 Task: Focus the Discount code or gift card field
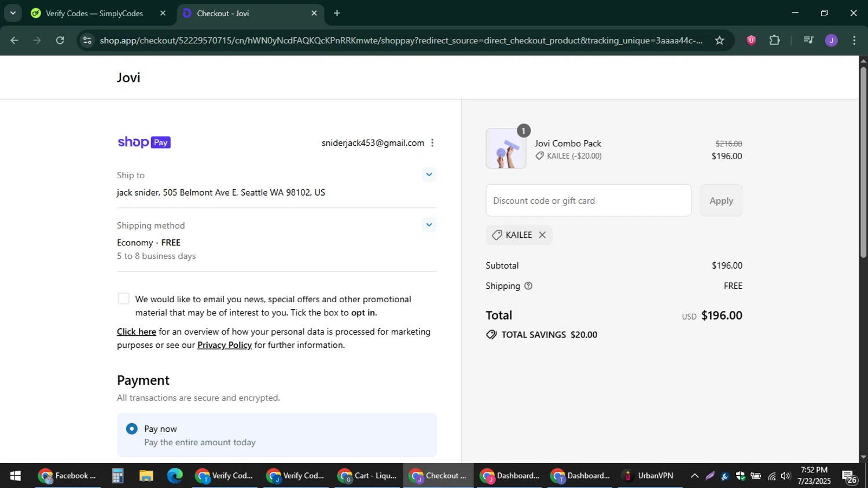(x=589, y=200)
